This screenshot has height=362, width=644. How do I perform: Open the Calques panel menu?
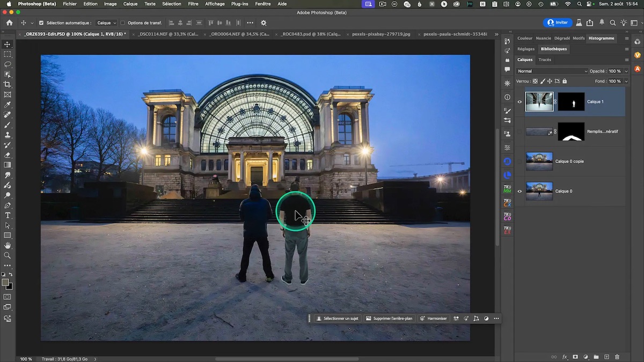click(626, 60)
